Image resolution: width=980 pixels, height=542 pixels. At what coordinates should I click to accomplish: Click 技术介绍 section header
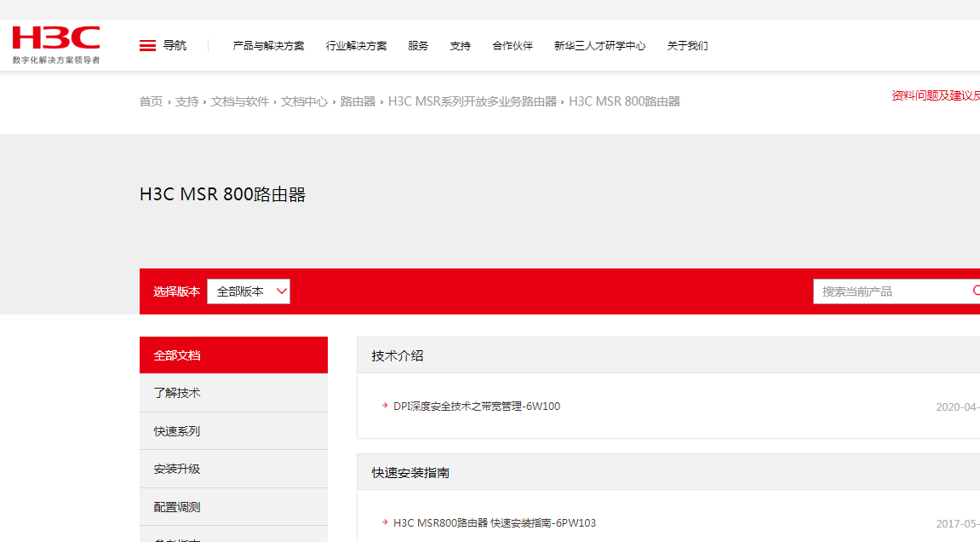click(x=398, y=355)
